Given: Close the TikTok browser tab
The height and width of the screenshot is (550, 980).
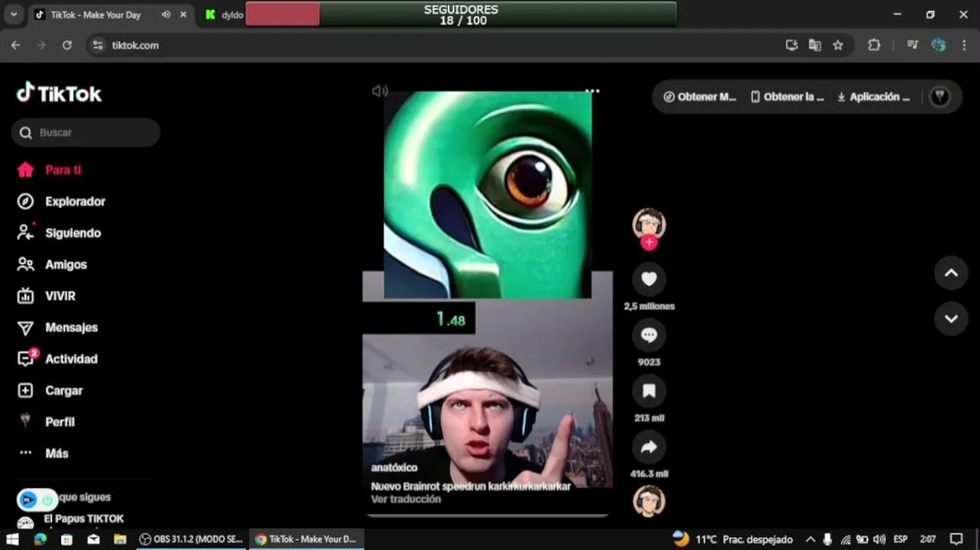Looking at the screenshot, I should 183,15.
